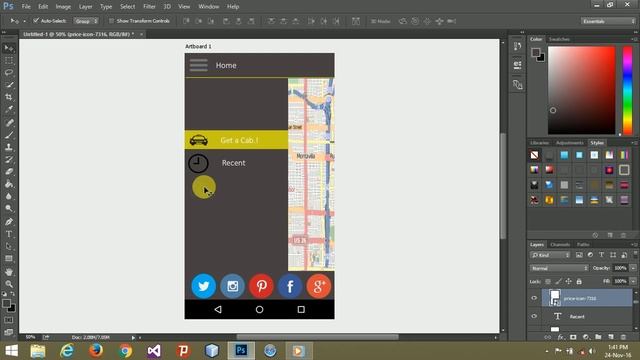Toggle the type layer filter
Viewport: 640px width, 360px height.
[x=601, y=255]
